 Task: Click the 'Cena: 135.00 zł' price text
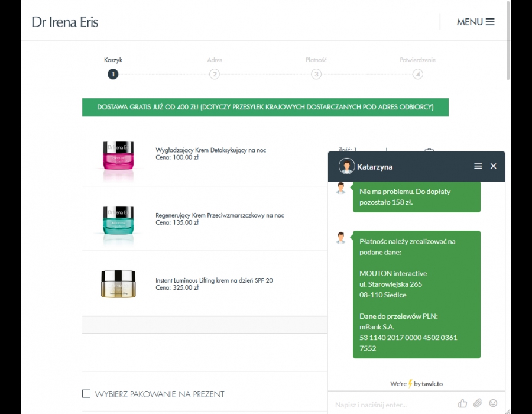[177, 222]
